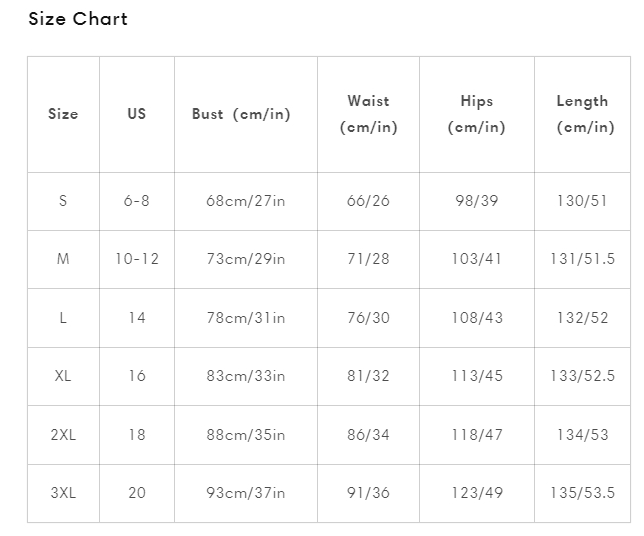Select the 68cm/27in bust cell
The image size is (644, 536).
coord(246,201)
